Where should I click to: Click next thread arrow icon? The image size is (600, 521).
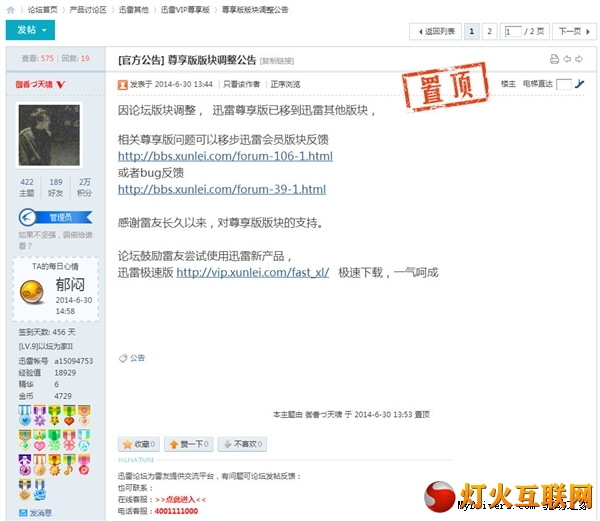pos(579,59)
